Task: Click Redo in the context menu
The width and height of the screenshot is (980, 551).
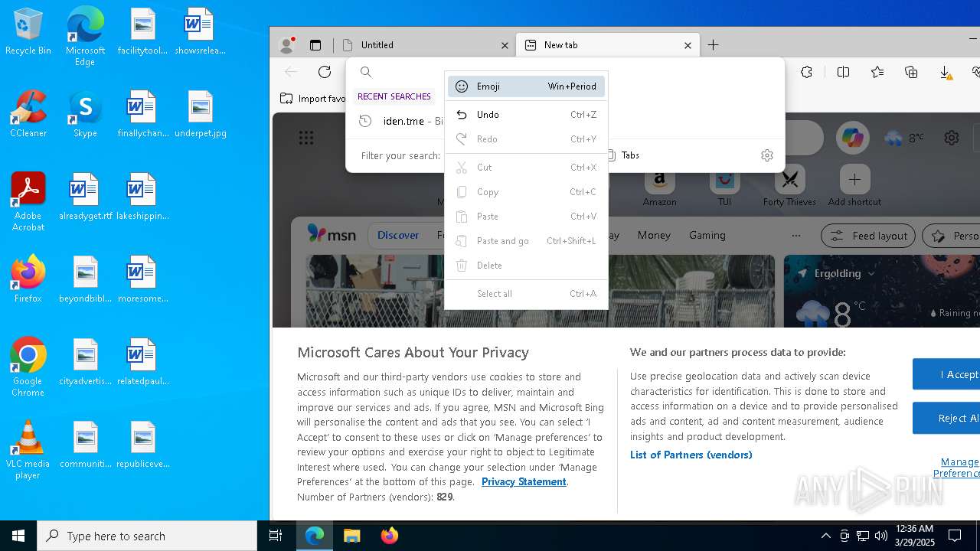Action: pyautogui.click(x=526, y=139)
